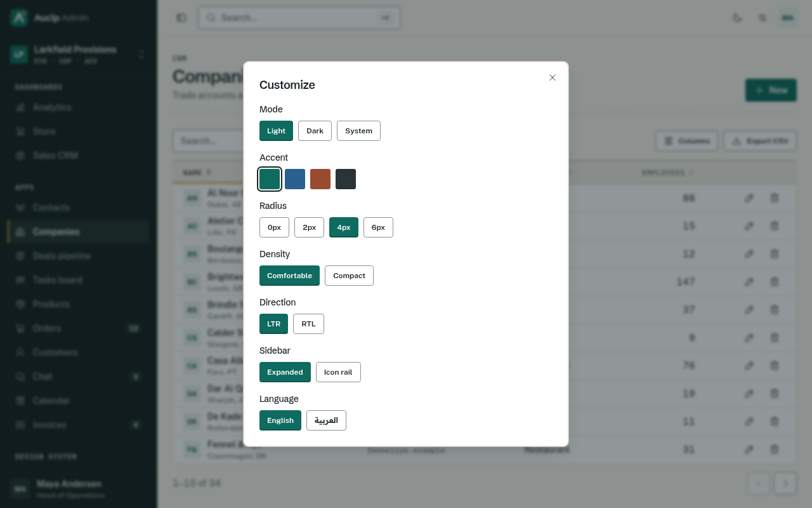Open Maya Andersen profile in sidebar footer

(79, 488)
